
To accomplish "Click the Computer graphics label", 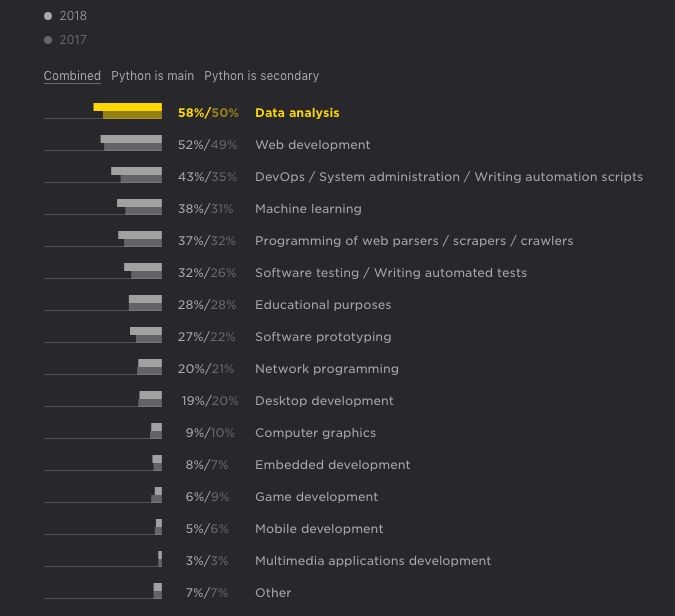I will pos(315,433).
